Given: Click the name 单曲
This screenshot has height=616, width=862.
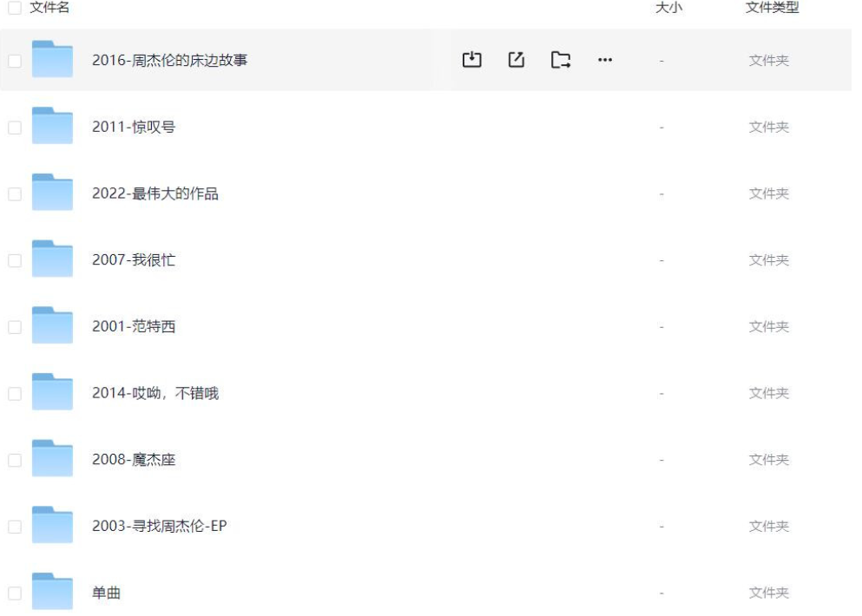Looking at the screenshot, I should pyautogui.click(x=106, y=593).
